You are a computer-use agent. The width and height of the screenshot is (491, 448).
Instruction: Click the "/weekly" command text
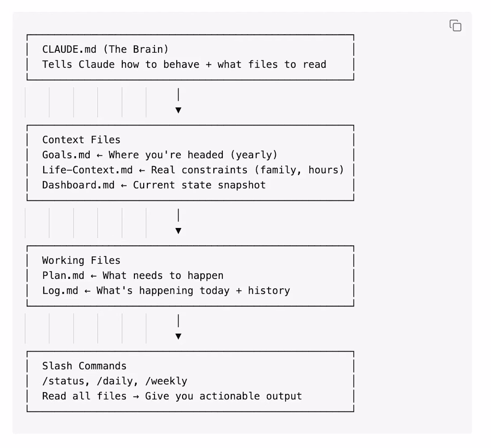tap(166, 382)
